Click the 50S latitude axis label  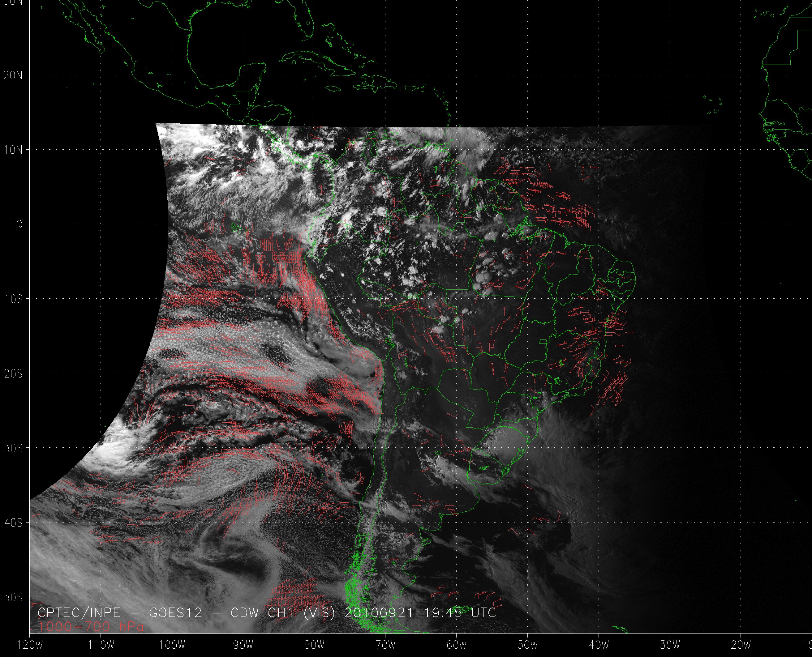tap(13, 597)
